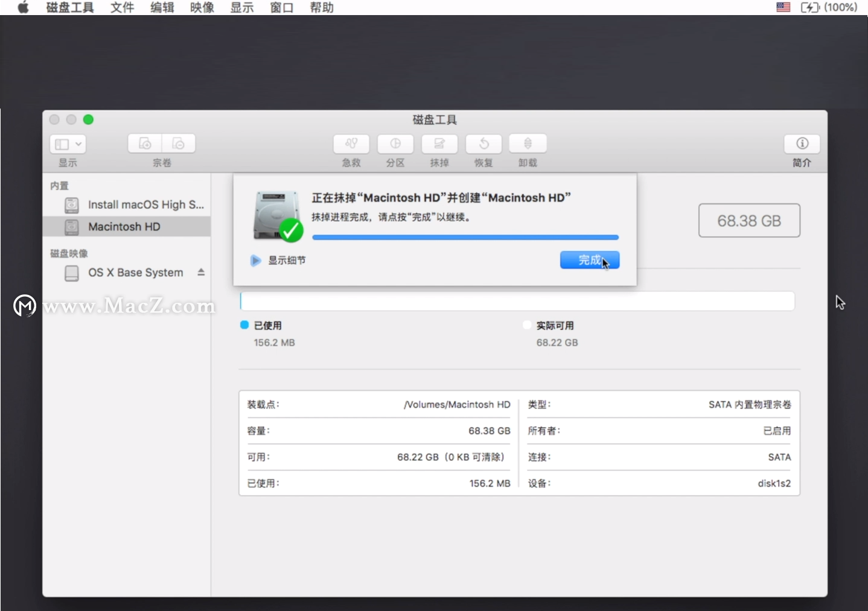Click the 156.2 MB used value under 已使用
The width and height of the screenshot is (868, 611).
coord(274,343)
